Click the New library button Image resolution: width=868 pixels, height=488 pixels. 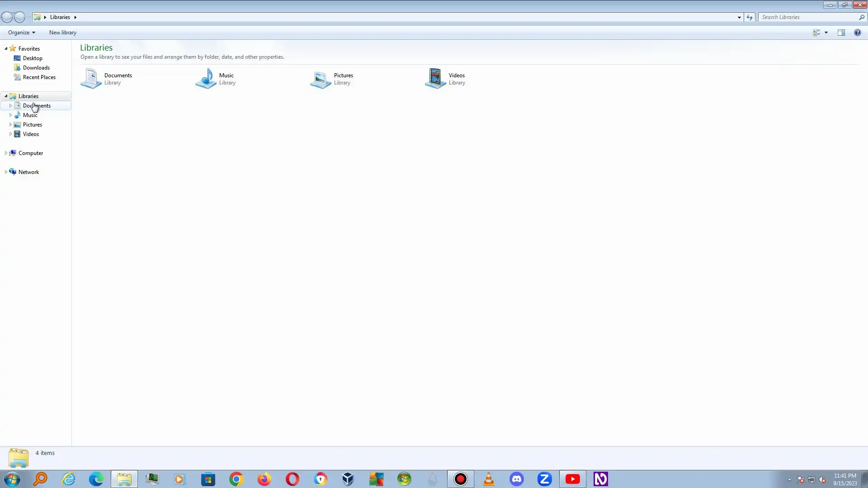pos(63,33)
